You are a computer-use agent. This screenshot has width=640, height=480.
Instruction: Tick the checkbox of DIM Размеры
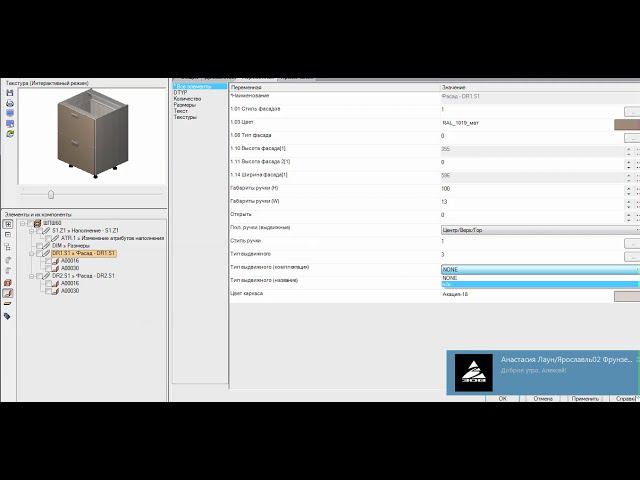[39, 246]
